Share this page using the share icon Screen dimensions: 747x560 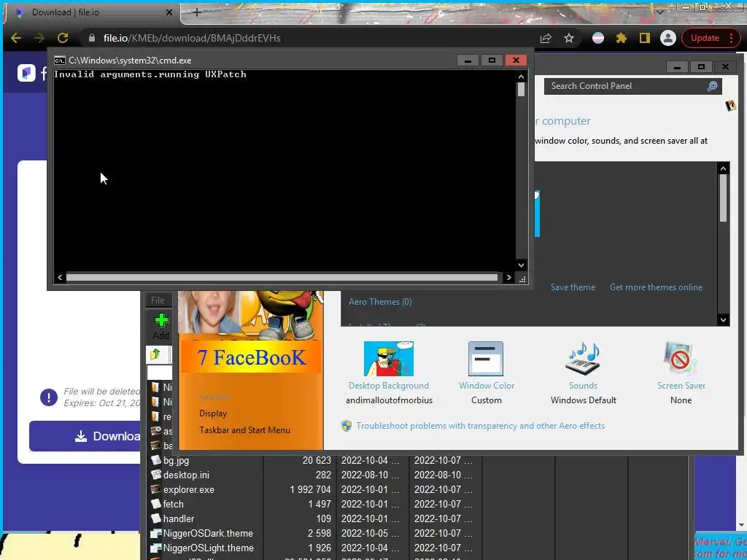(546, 38)
